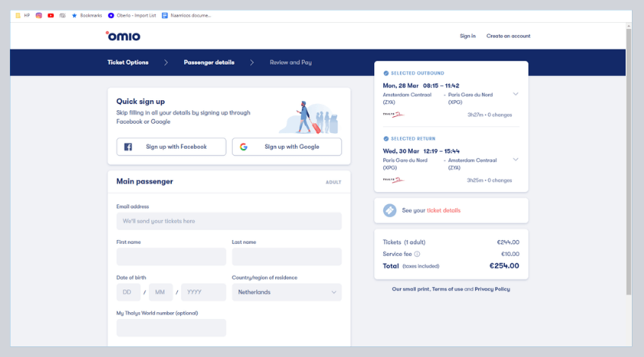The width and height of the screenshot is (644, 357).
Task: Click the Thalys logo under return trip
Action: 393,180
